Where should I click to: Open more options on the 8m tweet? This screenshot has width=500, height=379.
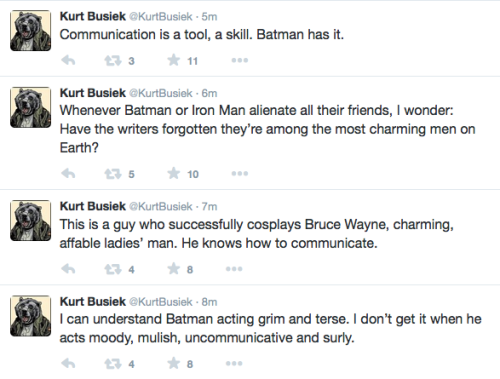234,363
